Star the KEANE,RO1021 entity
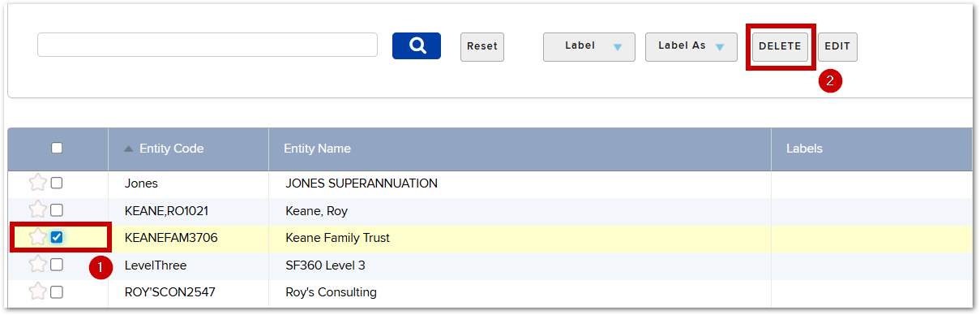Image resolution: width=980 pixels, height=315 pixels. pyautogui.click(x=38, y=210)
